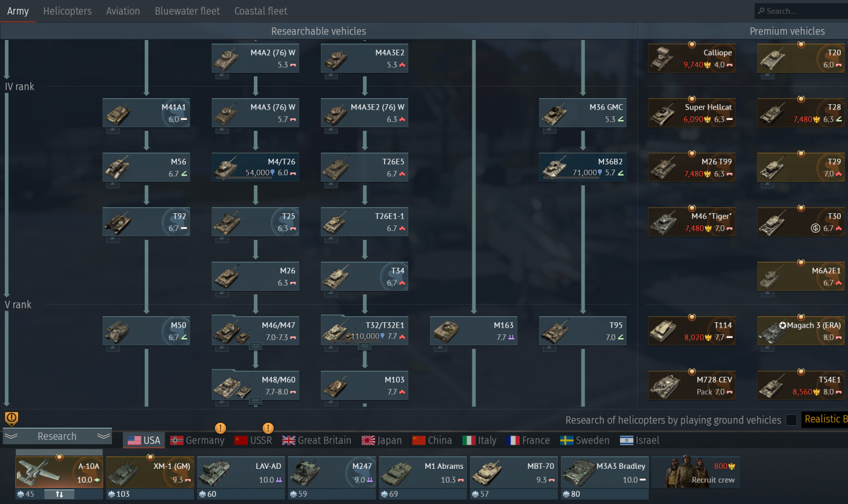This screenshot has width=848, height=504.
Task: Switch nation to Israel
Action: (639, 440)
